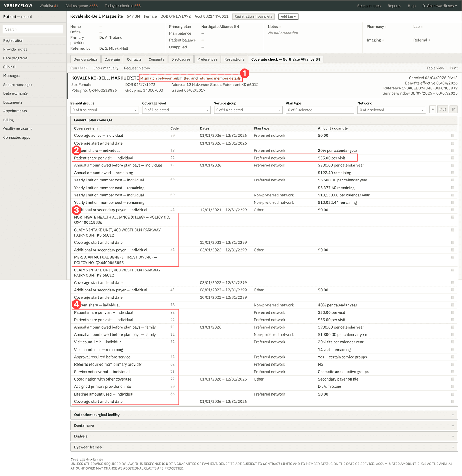Tick checkbox for $122.40 remaining row
Image resolution: width=462 pixels, height=476 pixels.
[x=452, y=173]
